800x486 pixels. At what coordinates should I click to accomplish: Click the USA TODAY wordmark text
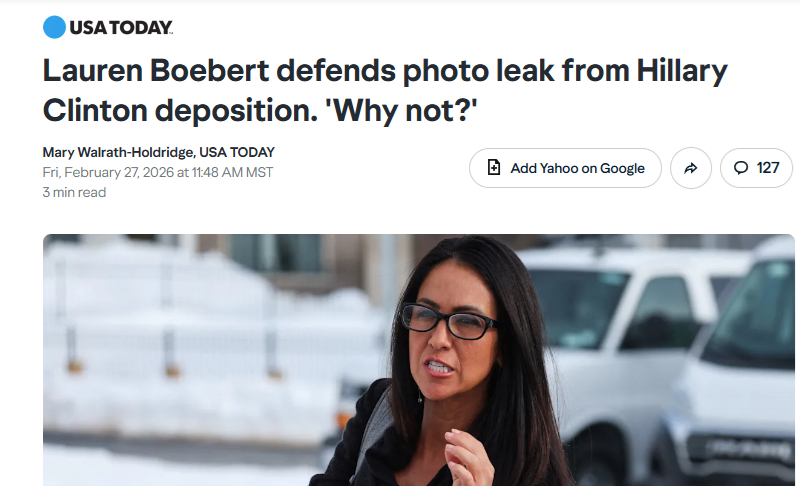[121, 28]
